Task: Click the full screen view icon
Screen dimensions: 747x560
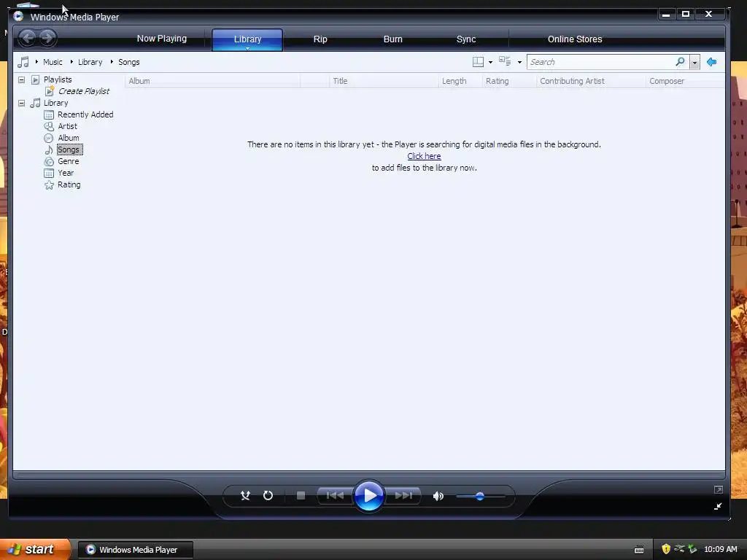Action: tap(719, 489)
